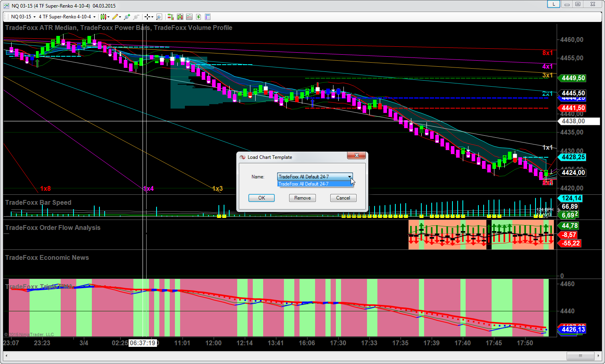Image resolution: width=605 pixels, height=364 pixels.
Task: Expand the template Name combo box arrow
Action: (349, 177)
